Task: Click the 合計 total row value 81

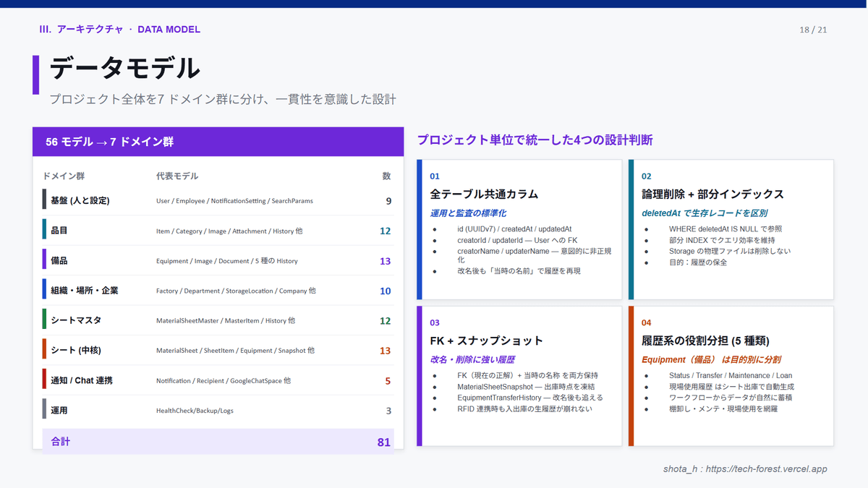Action: click(x=383, y=442)
